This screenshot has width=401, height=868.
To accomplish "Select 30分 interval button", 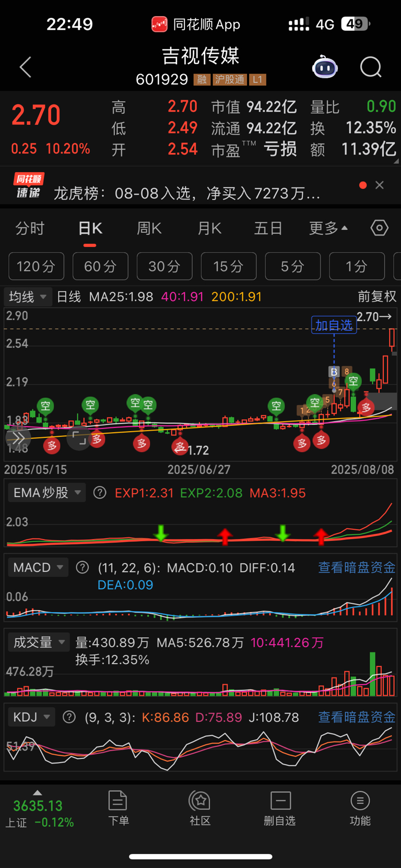I will [164, 266].
